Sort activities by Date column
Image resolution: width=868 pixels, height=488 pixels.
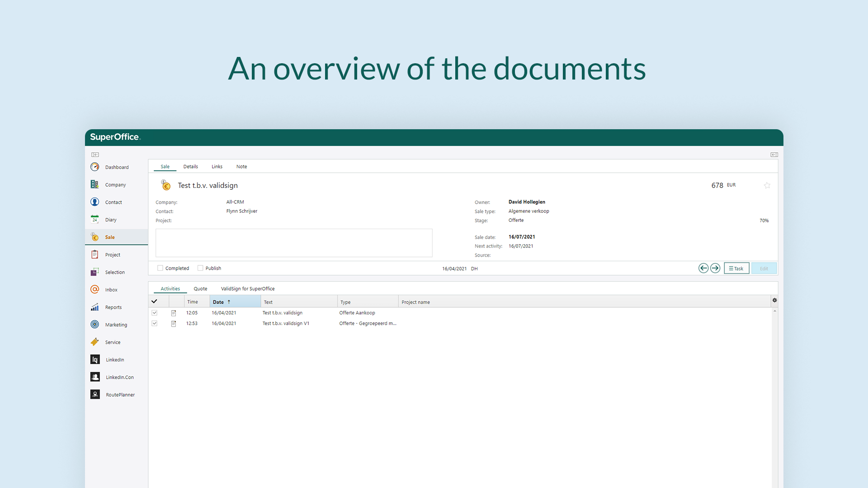[235, 302]
